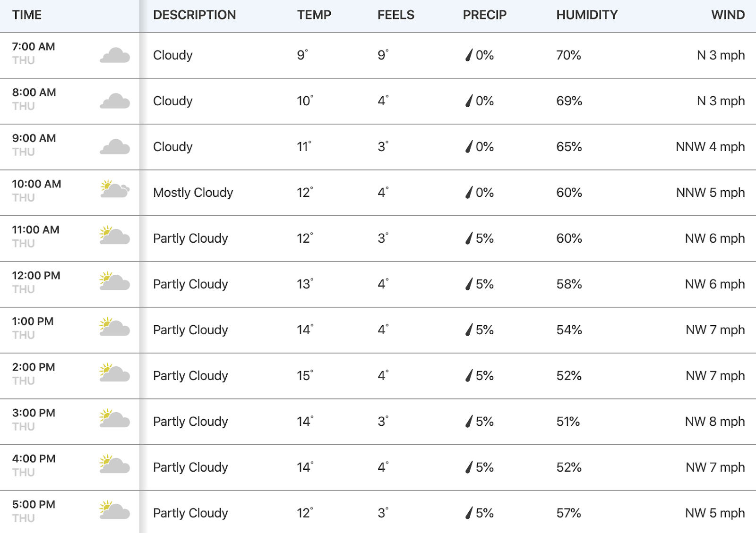Click the TIME column header

(x=27, y=15)
